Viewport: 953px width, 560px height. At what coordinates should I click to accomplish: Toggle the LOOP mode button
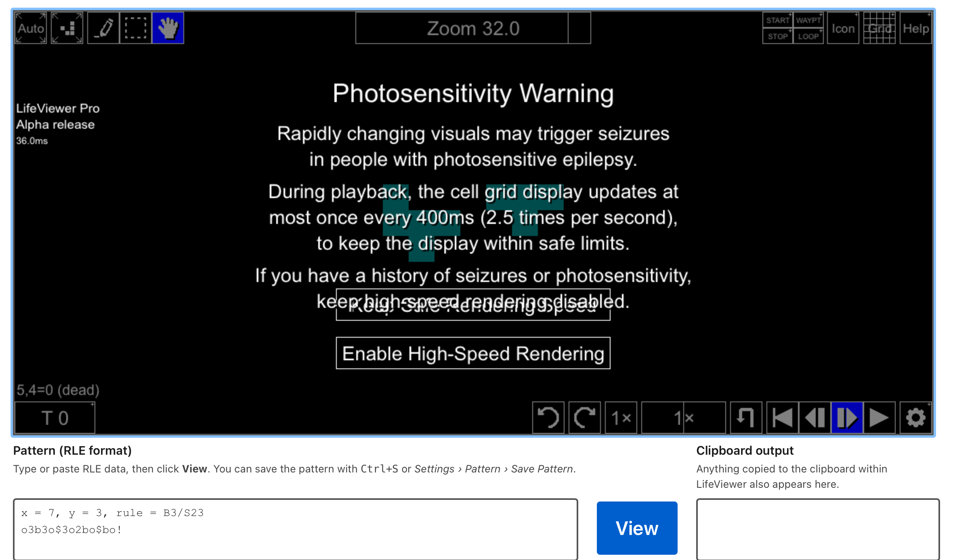(808, 36)
